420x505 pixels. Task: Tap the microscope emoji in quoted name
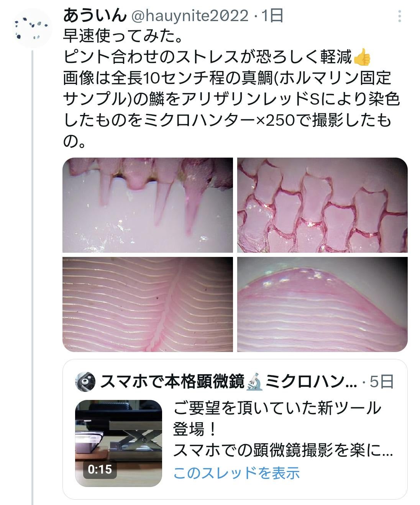254,382
